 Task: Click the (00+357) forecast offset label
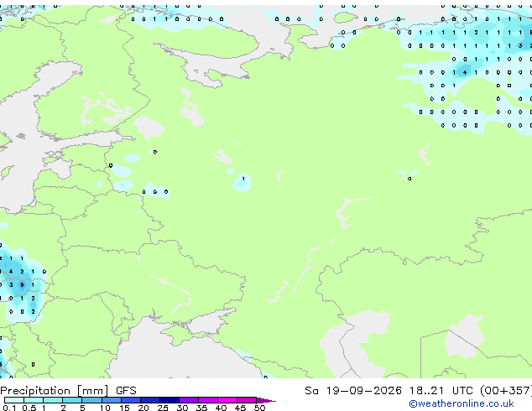pos(505,391)
